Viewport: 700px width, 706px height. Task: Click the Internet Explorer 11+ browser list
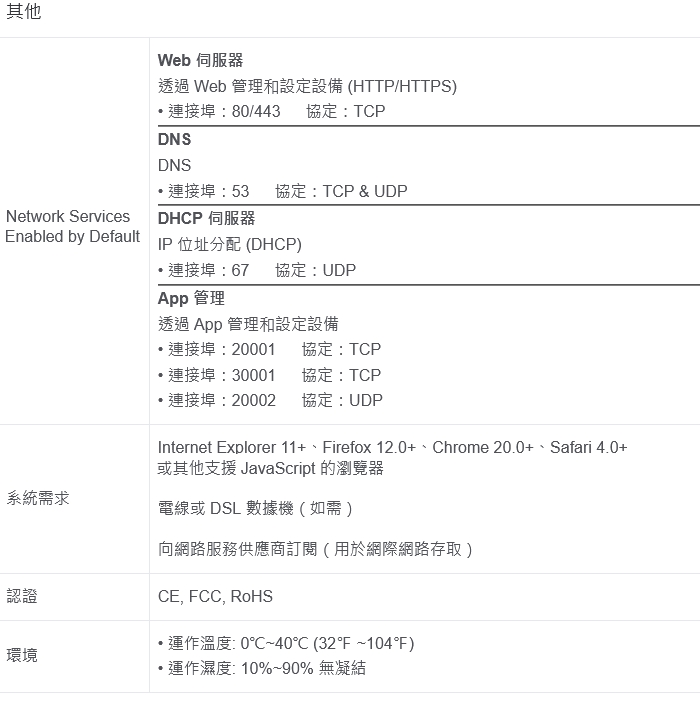[392, 448]
